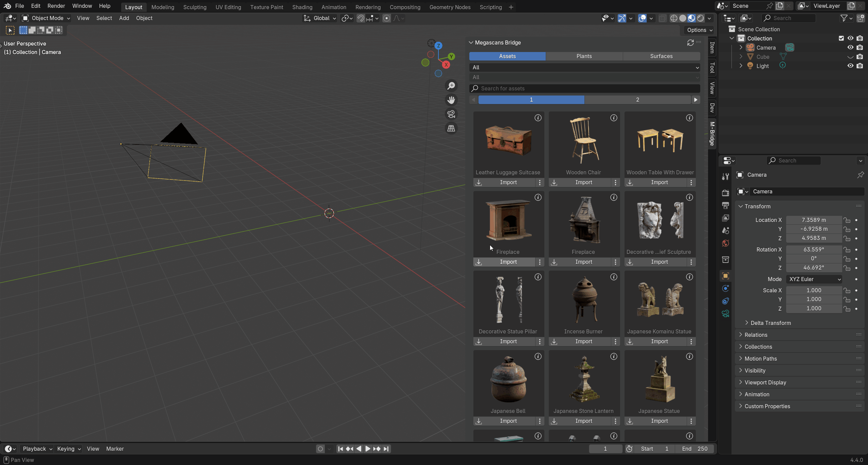Disable the Camera object in renders

[x=860, y=48]
